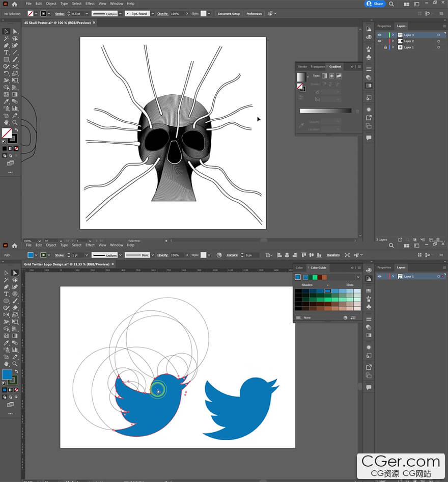Click Opacity label in Skull Poster control bar
Viewport: 448px width, 482px height.
[162, 14]
